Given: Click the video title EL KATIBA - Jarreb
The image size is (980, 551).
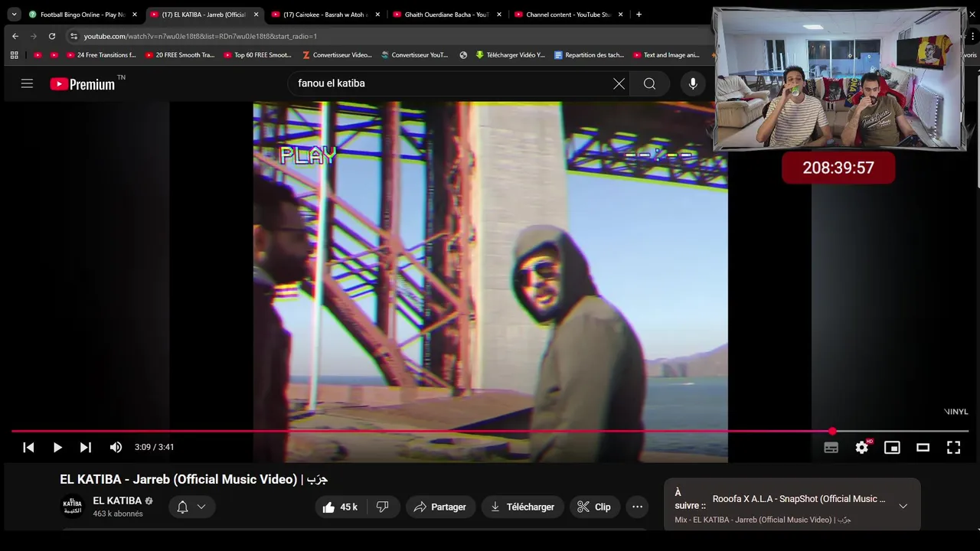Looking at the screenshot, I should tap(194, 479).
